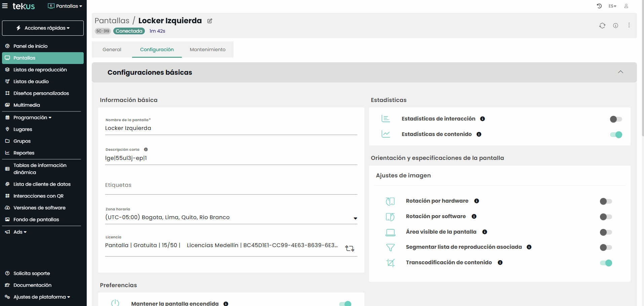This screenshot has height=306, width=644.
Task: Open the Zona horaria dropdown
Action: [355, 218]
